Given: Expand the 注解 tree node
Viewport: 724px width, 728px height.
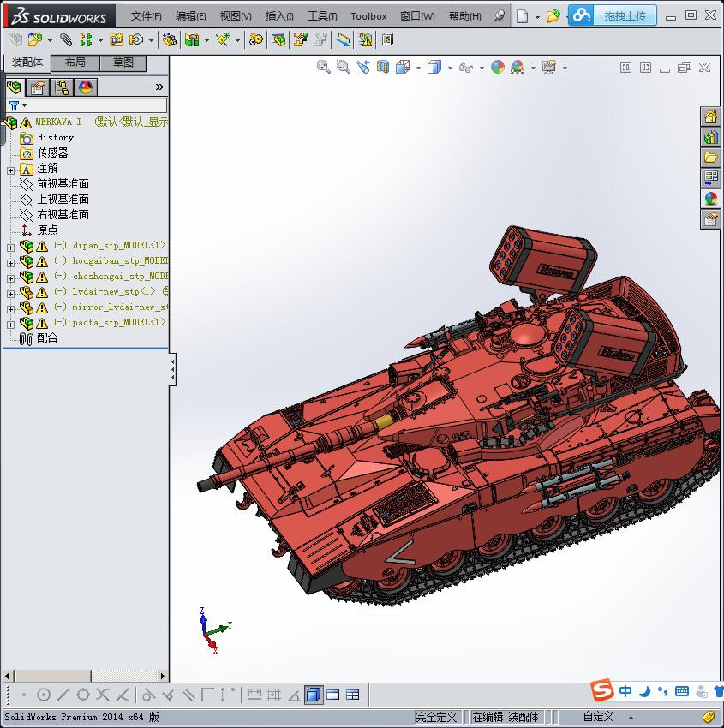Looking at the screenshot, I should (x=10, y=170).
